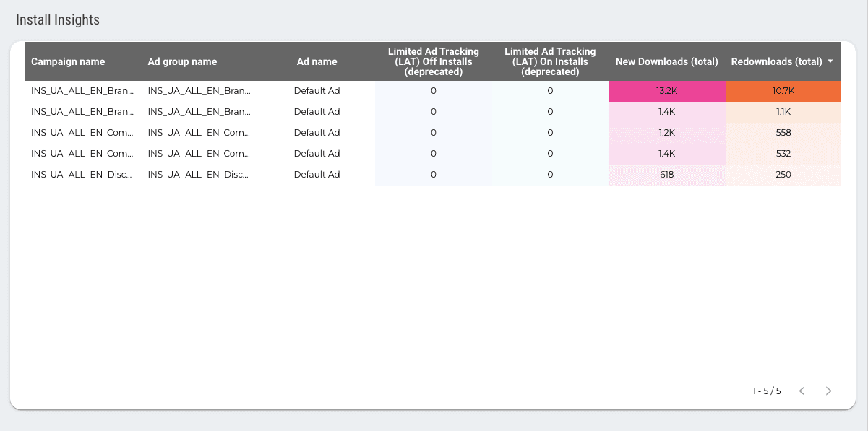Select the 558 Redownloads value
The image size is (868, 431).
pyautogui.click(x=782, y=132)
